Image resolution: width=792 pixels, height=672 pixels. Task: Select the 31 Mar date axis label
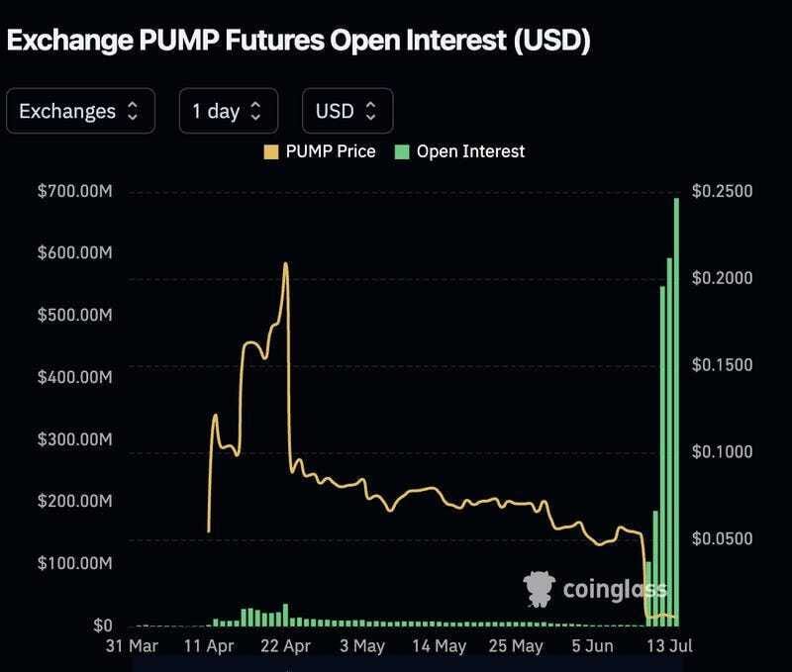[x=132, y=645]
